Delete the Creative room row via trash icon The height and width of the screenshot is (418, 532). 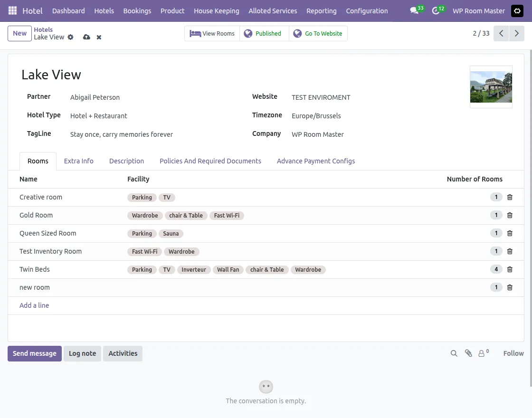(x=510, y=197)
